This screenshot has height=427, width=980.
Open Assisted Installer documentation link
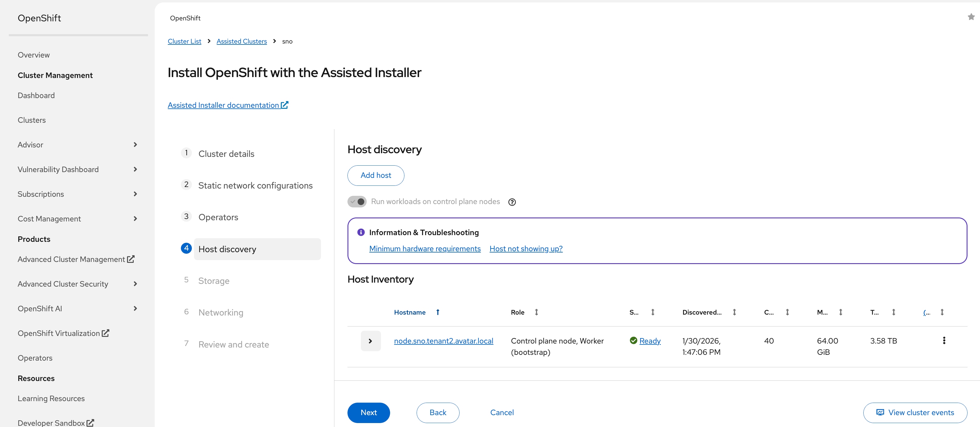tap(228, 105)
